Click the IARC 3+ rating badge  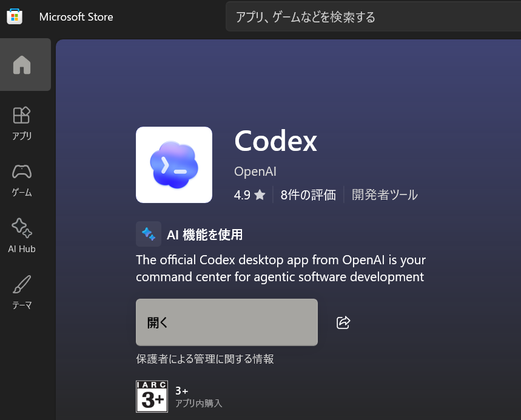tap(152, 396)
